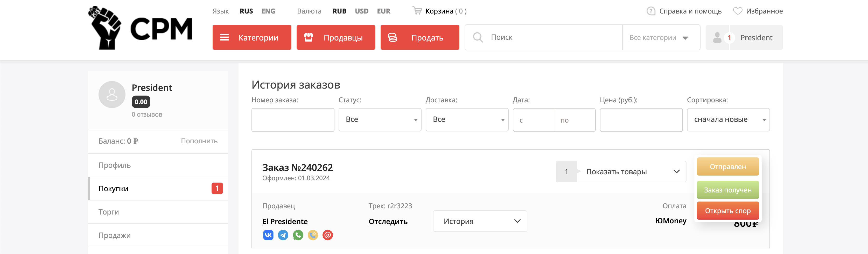
Task: Click the Пополнить balance link
Action: pyautogui.click(x=199, y=141)
